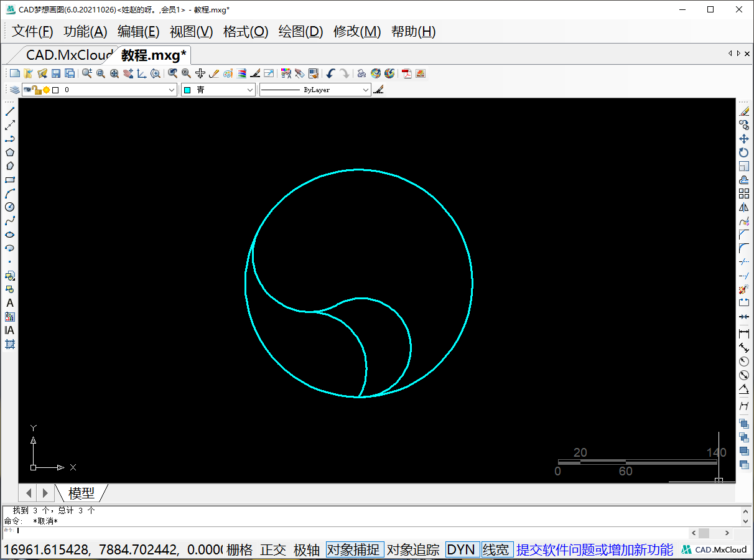The image size is (754, 560).
Task: Open the 修改(M) menu
Action: click(357, 32)
